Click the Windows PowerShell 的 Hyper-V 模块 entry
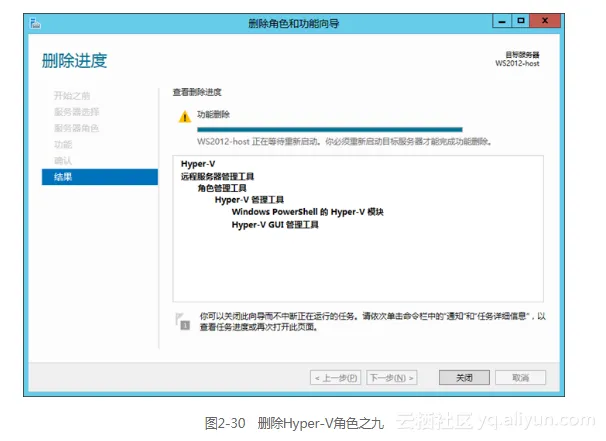 pos(308,212)
